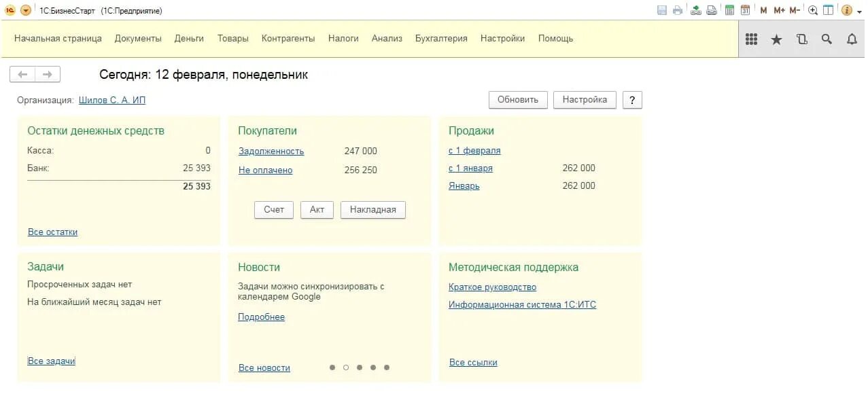Open the calendar icon showing 31
868x396 pixels.
coord(745,10)
